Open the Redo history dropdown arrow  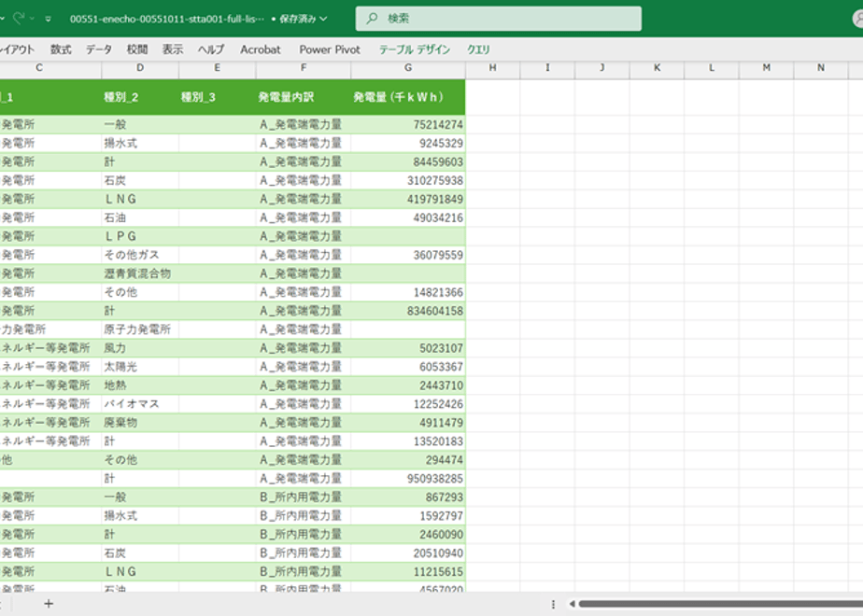click(33, 19)
